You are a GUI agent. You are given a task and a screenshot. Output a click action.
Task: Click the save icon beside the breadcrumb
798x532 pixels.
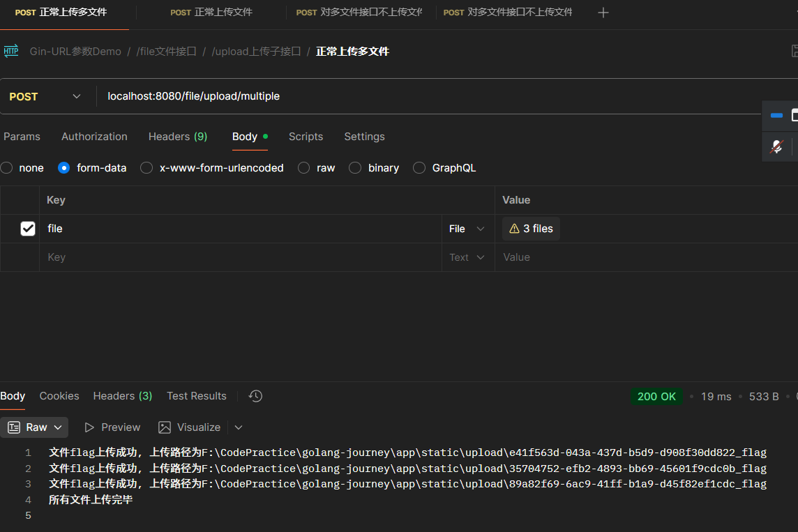[x=794, y=51]
